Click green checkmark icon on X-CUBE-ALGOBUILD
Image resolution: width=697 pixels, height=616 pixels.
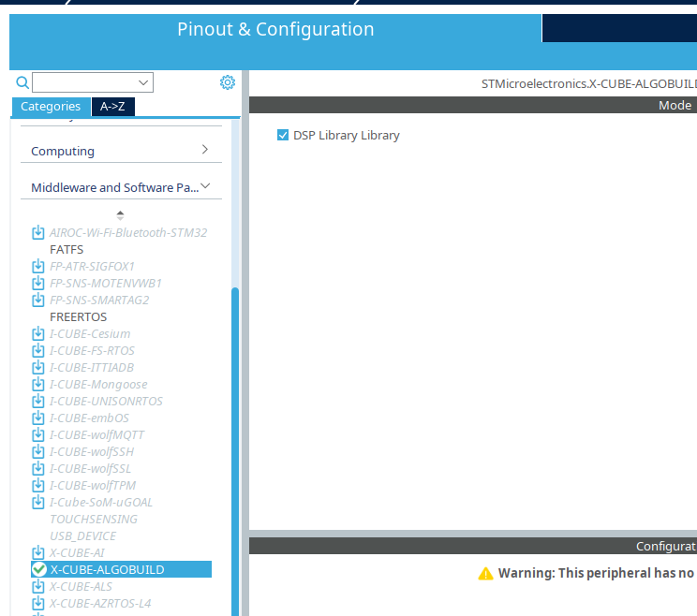point(39,569)
